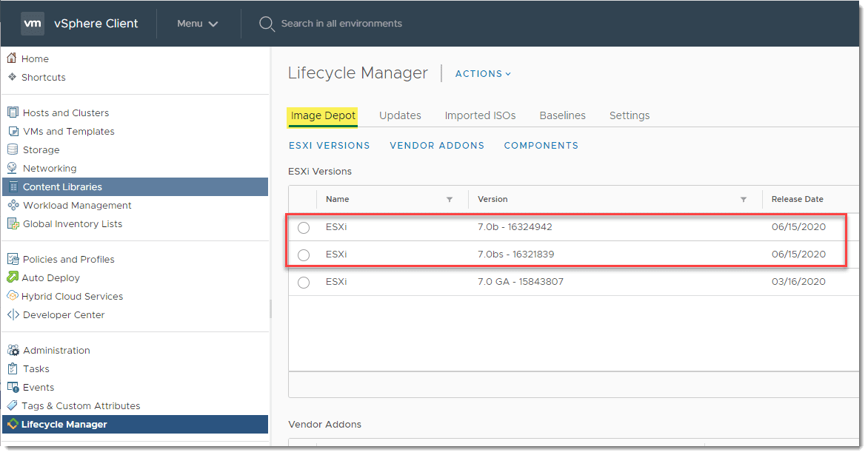
Task: Select ESXi 7.0bs - 16321839 radio button
Action: 304,255
